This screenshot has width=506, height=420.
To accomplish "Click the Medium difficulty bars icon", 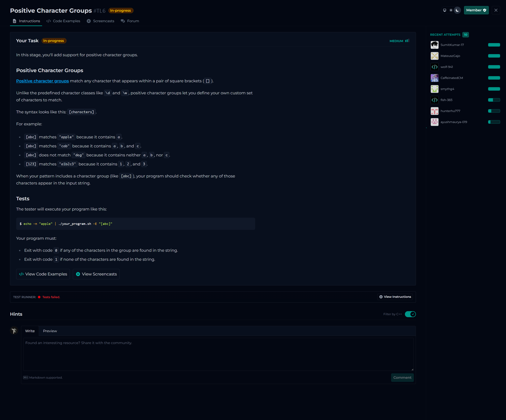I will [x=407, y=41].
